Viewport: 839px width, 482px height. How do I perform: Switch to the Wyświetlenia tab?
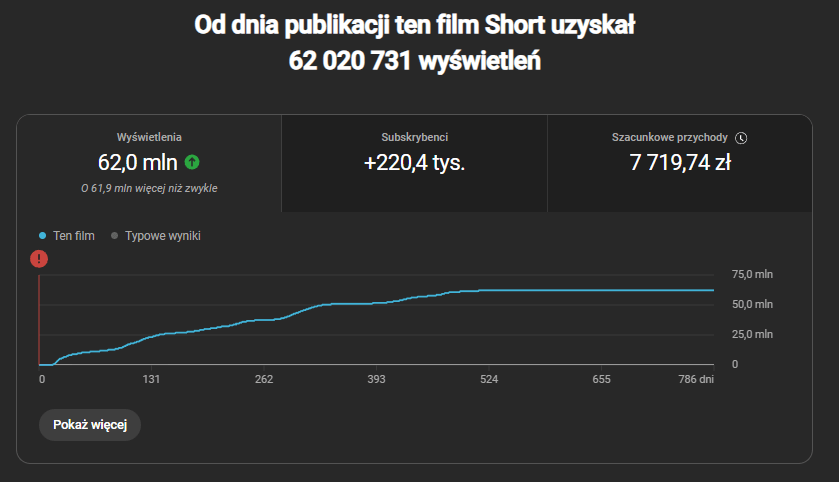[x=149, y=163]
